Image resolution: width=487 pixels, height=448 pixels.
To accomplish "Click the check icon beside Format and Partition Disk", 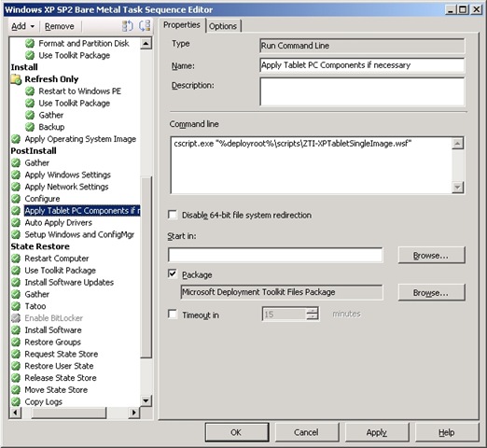I will (30, 44).
